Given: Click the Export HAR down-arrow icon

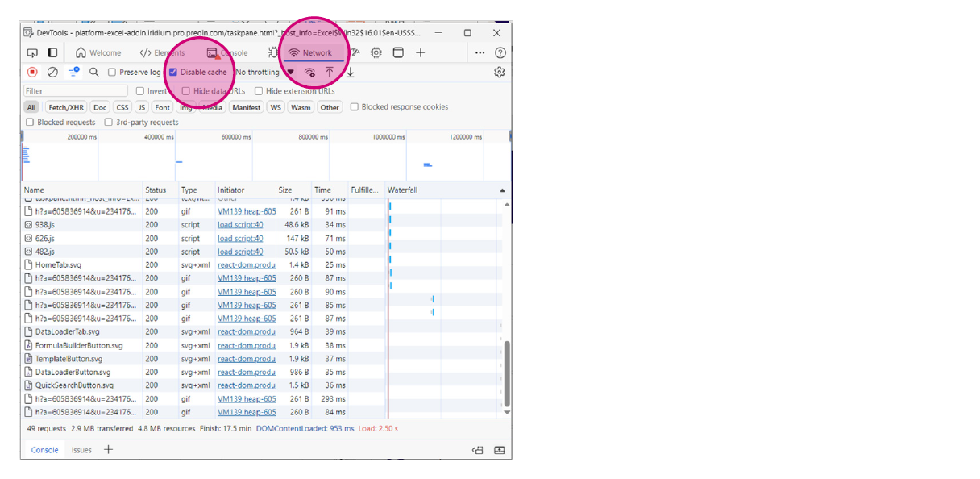Looking at the screenshot, I should (x=351, y=72).
